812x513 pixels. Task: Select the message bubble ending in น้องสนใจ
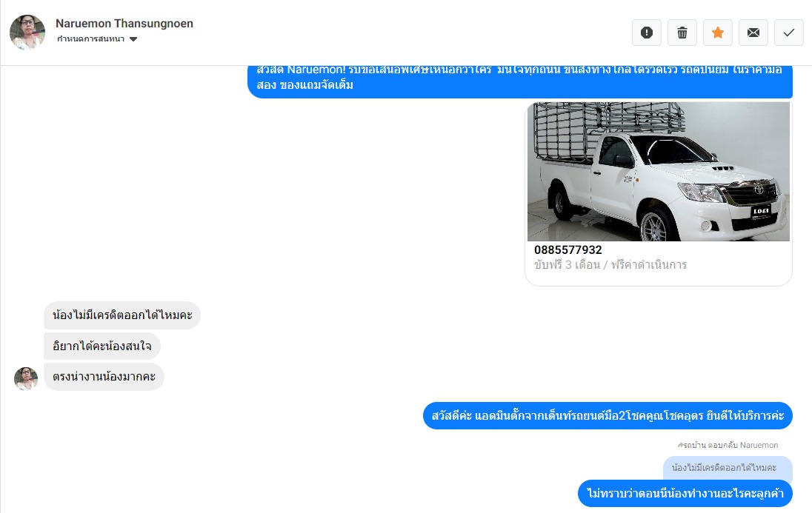(102, 346)
